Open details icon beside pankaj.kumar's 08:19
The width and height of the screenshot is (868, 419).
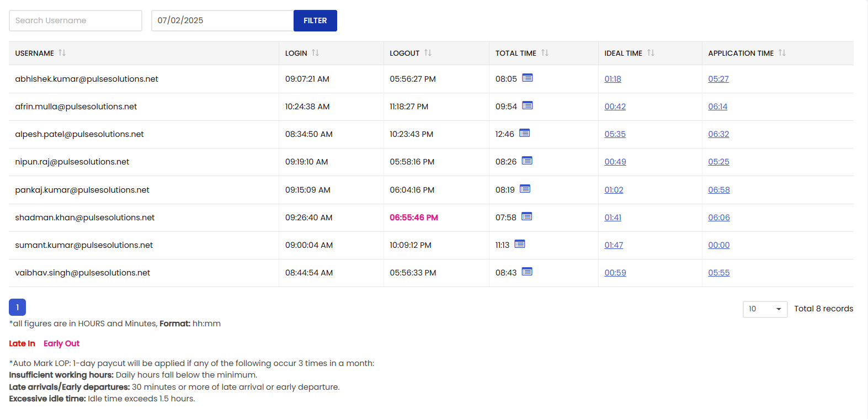point(525,189)
